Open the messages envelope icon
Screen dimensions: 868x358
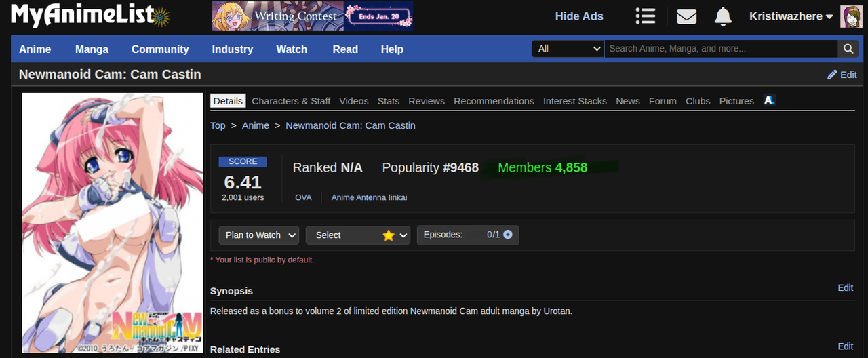coord(686,16)
